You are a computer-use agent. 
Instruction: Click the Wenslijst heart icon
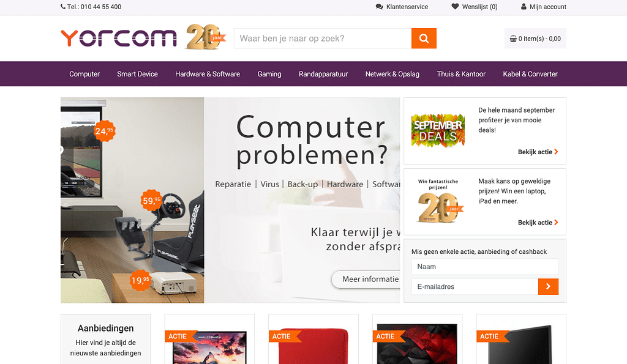(x=455, y=6)
